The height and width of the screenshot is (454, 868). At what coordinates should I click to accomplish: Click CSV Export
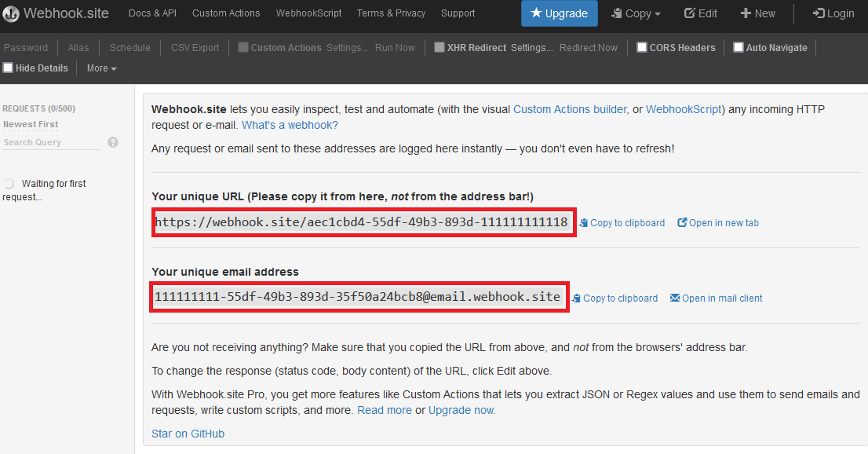[195, 48]
